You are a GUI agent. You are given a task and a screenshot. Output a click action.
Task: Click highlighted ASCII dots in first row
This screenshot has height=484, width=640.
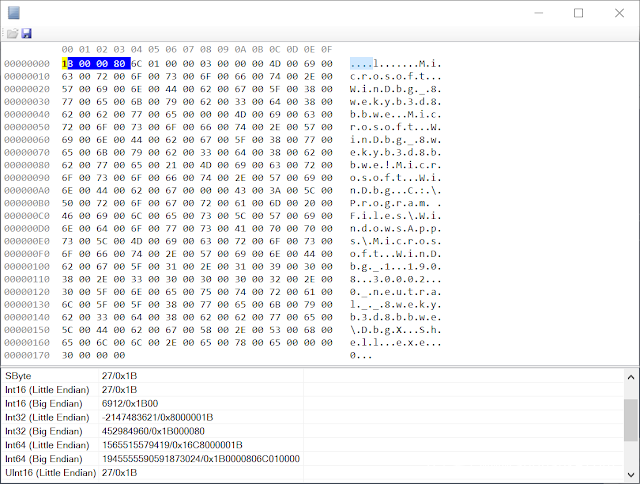(361, 64)
